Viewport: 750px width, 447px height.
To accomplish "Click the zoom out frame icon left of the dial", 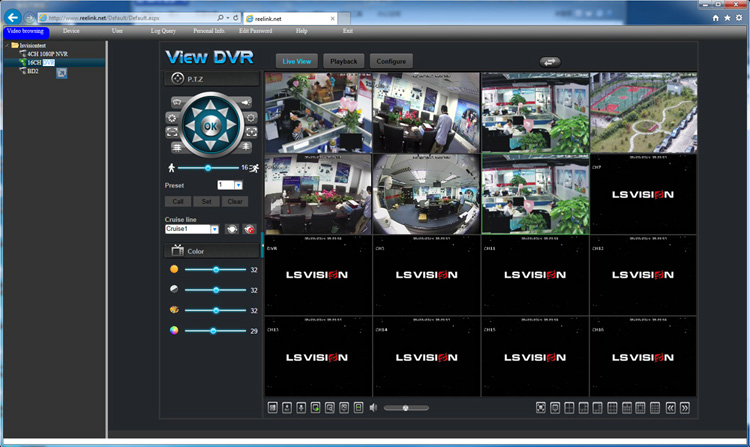I will [x=172, y=132].
